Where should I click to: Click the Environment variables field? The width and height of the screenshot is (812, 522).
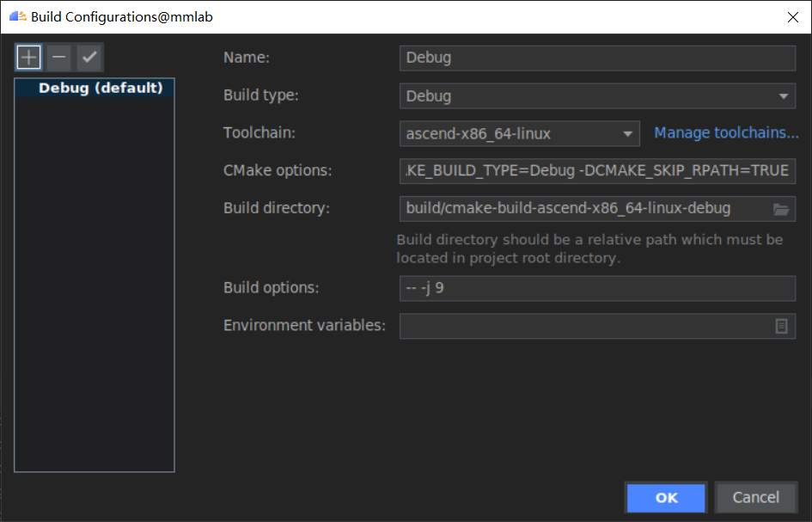click(x=584, y=326)
